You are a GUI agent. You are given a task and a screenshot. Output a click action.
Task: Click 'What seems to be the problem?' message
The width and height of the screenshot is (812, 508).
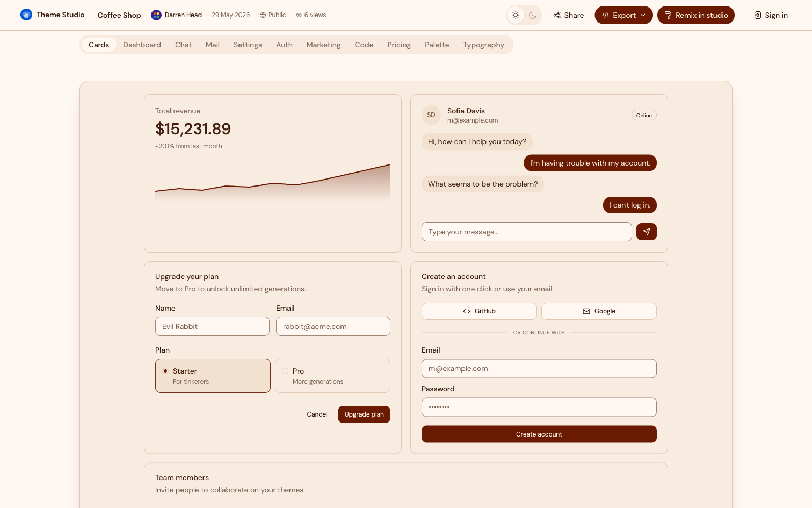pyautogui.click(x=483, y=184)
